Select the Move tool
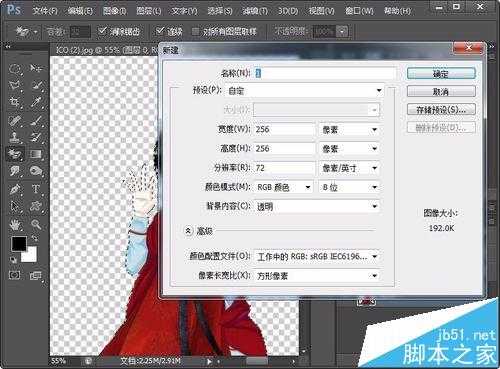This screenshot has width=500, height=369. point(36,68)
